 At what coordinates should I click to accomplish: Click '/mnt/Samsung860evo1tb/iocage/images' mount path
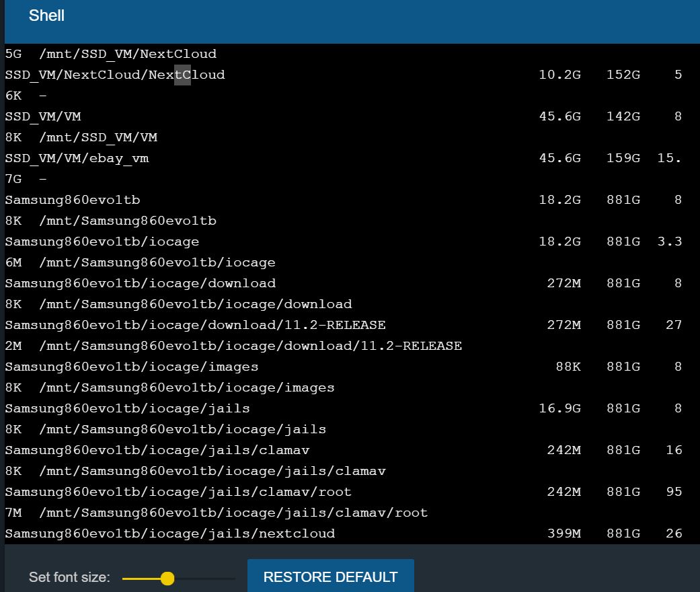187,387
